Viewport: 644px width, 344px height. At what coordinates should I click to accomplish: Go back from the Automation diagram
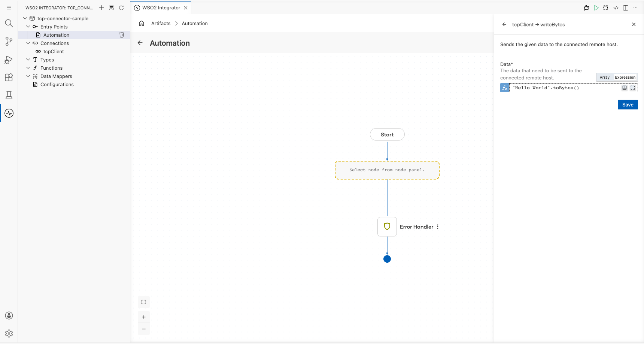pyautogui.click(x=140, y=43)
